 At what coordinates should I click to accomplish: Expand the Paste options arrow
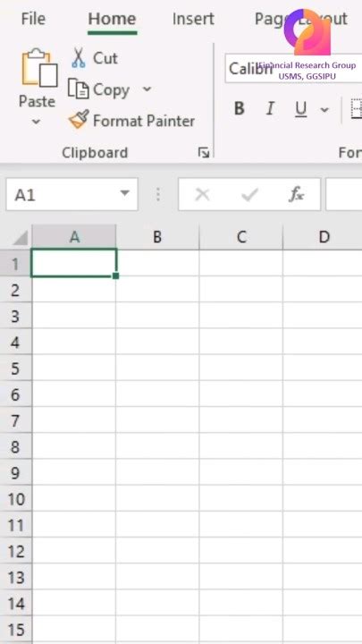pyautogui.click(x=36, y=121)
